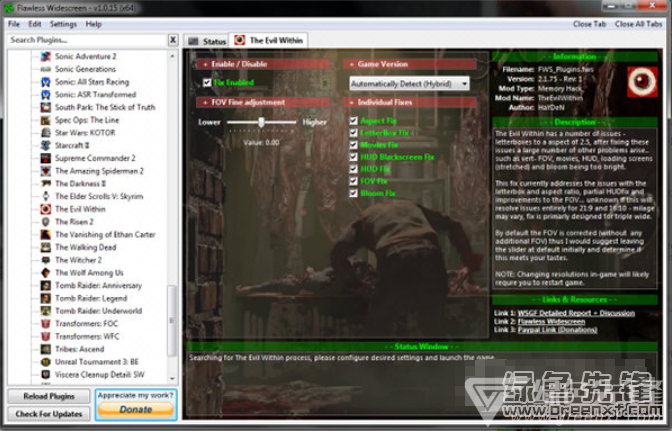Select South Park: The Stick of Truth icon
Screen dimensions: 672x431
tap(46, 107)
